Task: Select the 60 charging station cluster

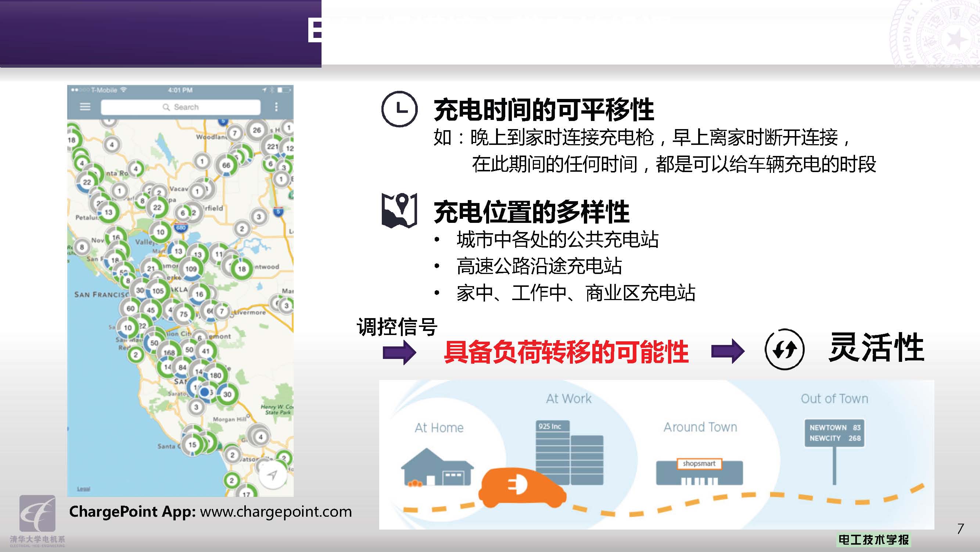Action: [130, 308]
